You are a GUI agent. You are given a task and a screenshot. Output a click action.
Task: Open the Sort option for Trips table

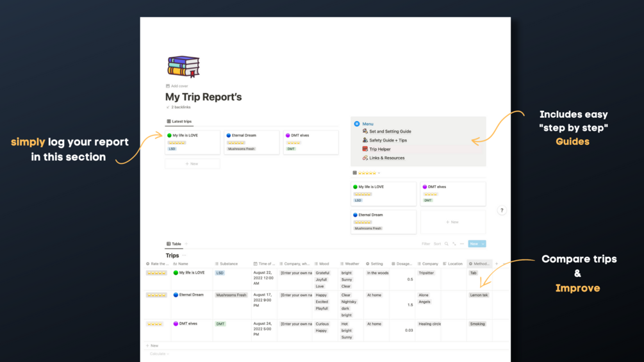click(438, 244)
